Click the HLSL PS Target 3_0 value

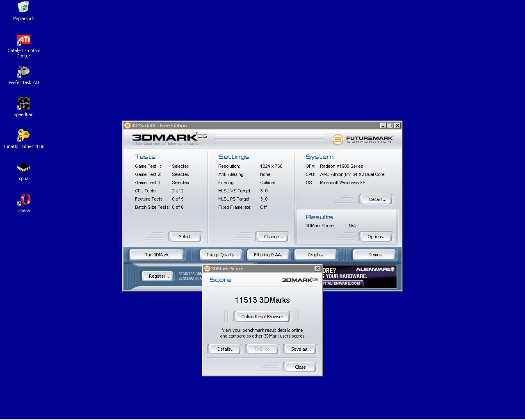(x=264, y=199)
